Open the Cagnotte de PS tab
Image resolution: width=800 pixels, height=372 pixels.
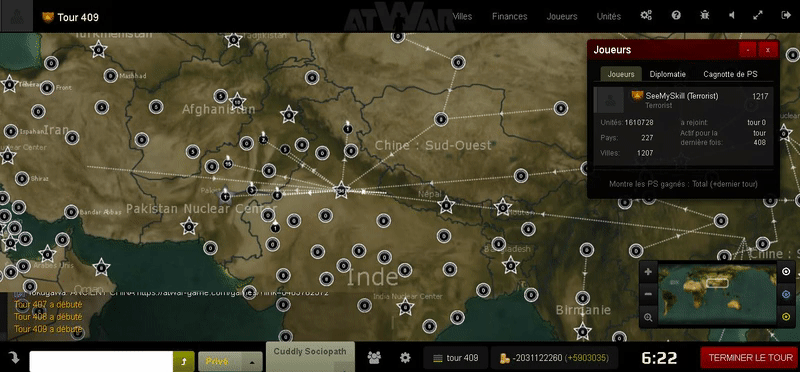[x=730, y=74]
